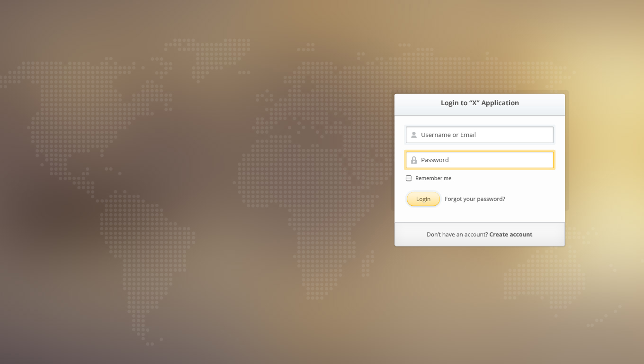Click the "Don't have an account?" text
Image resolution: width=644 pixels, height=364 pixels.
[x=457, y=235]
